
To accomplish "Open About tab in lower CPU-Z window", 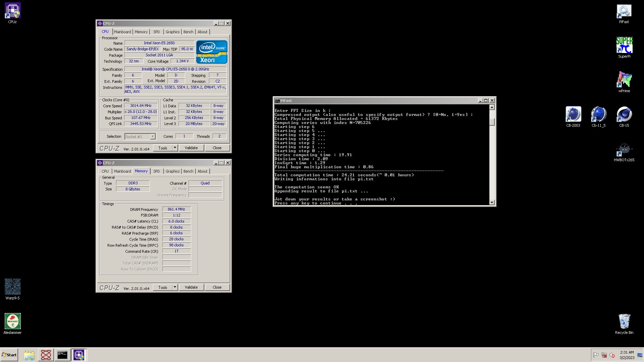I will coord(203,171).
